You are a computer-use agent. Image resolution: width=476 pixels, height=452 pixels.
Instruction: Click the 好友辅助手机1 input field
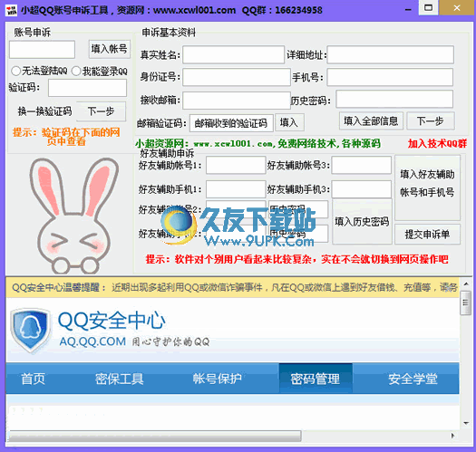pyautogui.click(x=236, y=189)
